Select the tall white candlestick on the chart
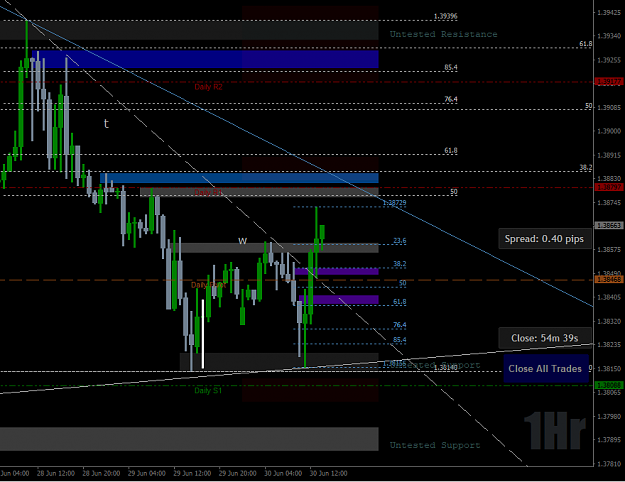Screen dimensions: 625x482 point(202,334)
